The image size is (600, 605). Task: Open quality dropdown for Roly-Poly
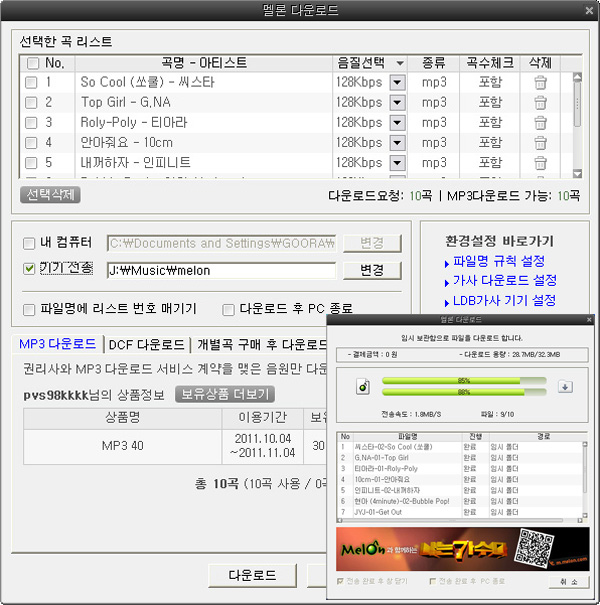coord(397,122)
